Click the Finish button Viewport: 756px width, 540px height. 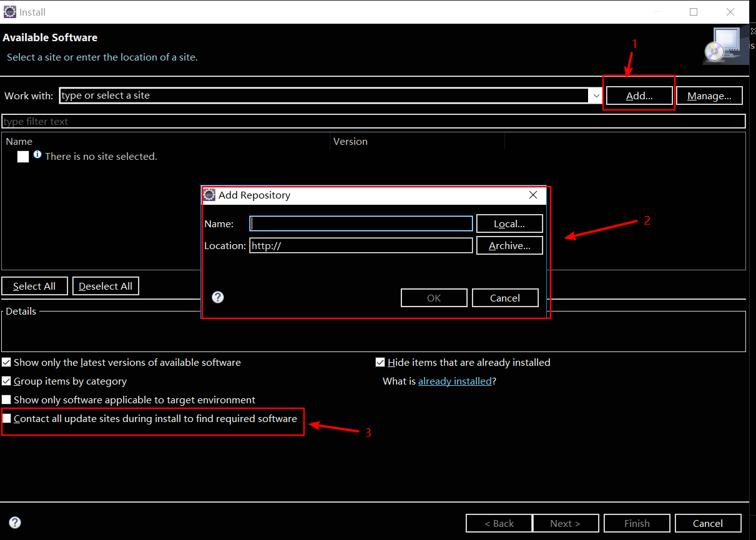[637, 523]
